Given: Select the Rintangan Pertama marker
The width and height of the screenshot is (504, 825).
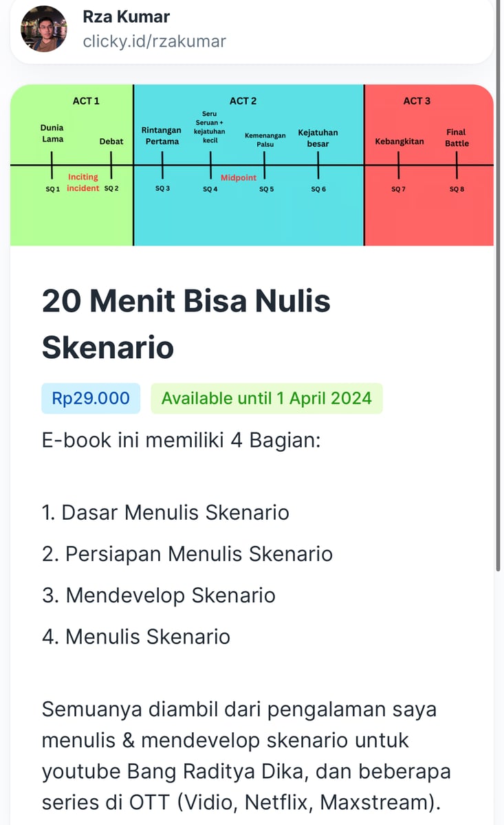Looking at the screenshot, I should pos(162,135).
